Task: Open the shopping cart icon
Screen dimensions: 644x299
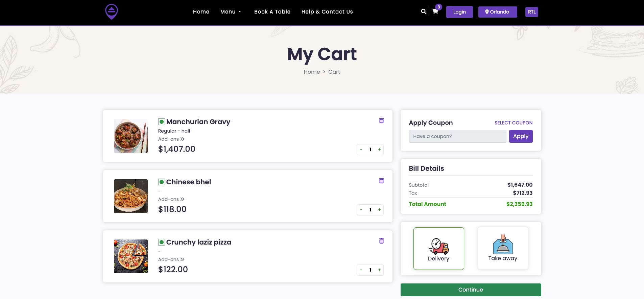Action: pyautogui.click(x=435, y=12)
